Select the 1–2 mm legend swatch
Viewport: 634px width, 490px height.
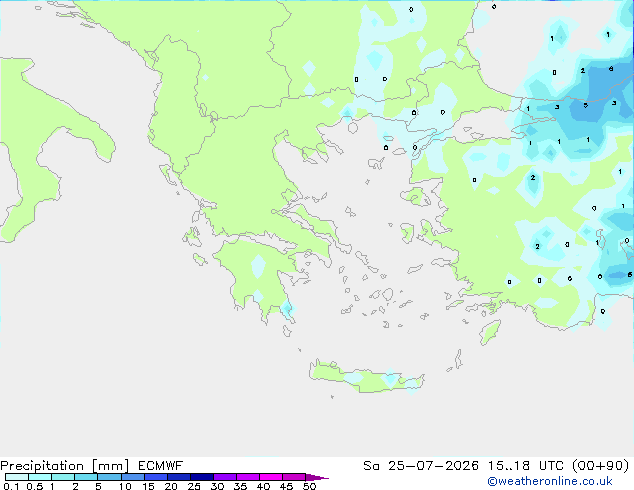[63, 477]
